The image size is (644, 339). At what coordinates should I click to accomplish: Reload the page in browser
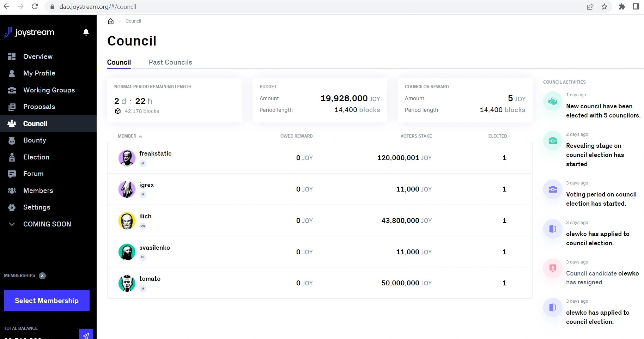[x=35, y=6]
